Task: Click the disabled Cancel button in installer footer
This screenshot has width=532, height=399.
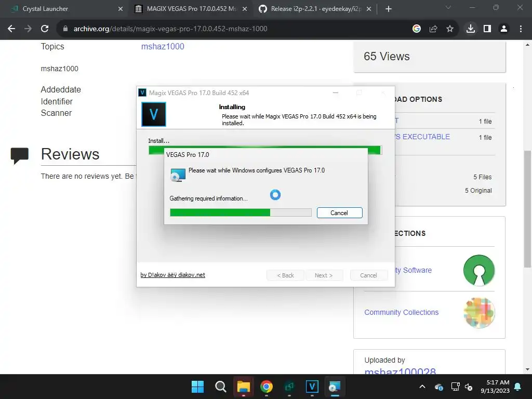Action: (368, 275)
